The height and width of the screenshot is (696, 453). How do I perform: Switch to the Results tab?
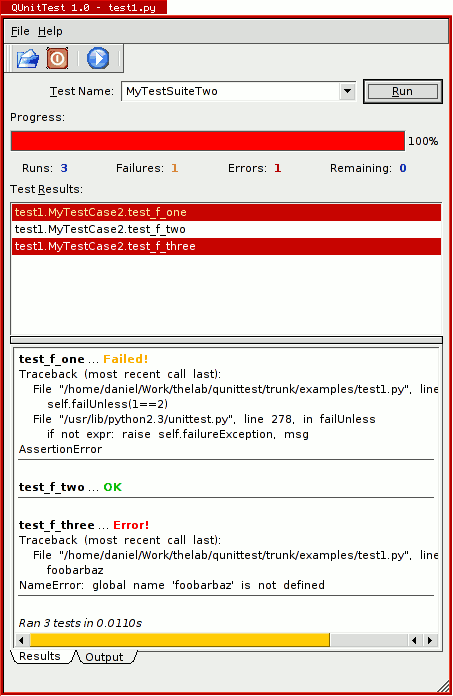pyautogui.click(x=40, y=656)
